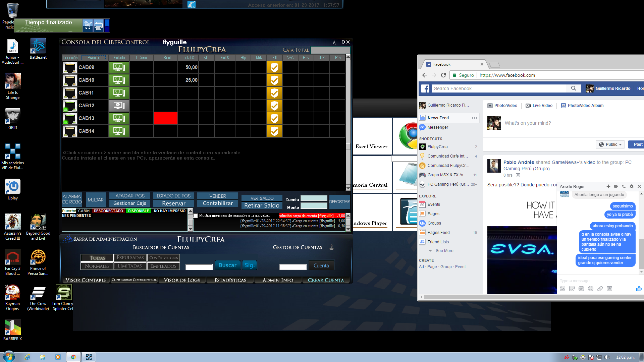Enable Mostrar mensajes de reacción checkbox
The image size is (644, 362).
196,216
